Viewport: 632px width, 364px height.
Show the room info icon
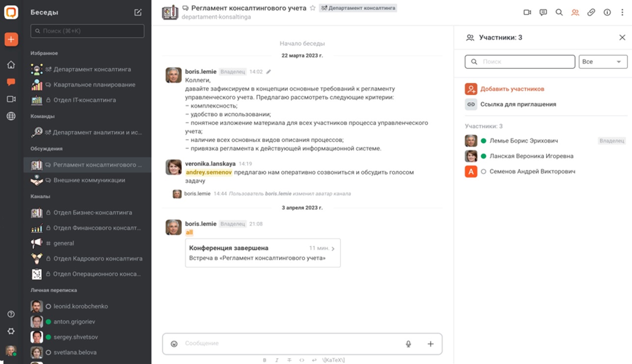[x=607, y=13]
